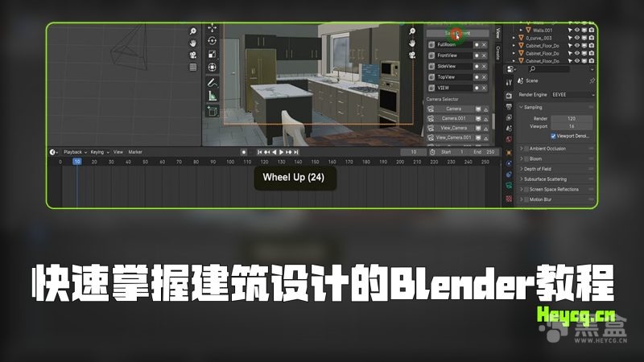Image resolution: width=644 pixels, height=362 pixels.
Task: Expand the Motion Blur panel arrow
Action: (521, 200)
